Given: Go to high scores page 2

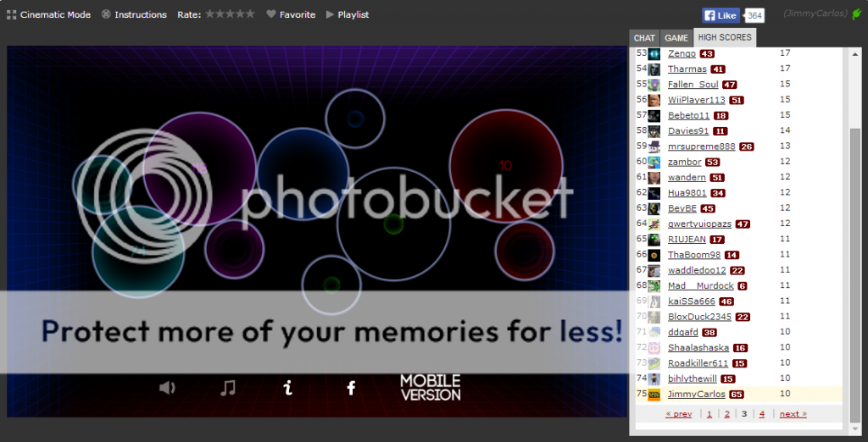Looking at the screenshot, I should (726, 414).
